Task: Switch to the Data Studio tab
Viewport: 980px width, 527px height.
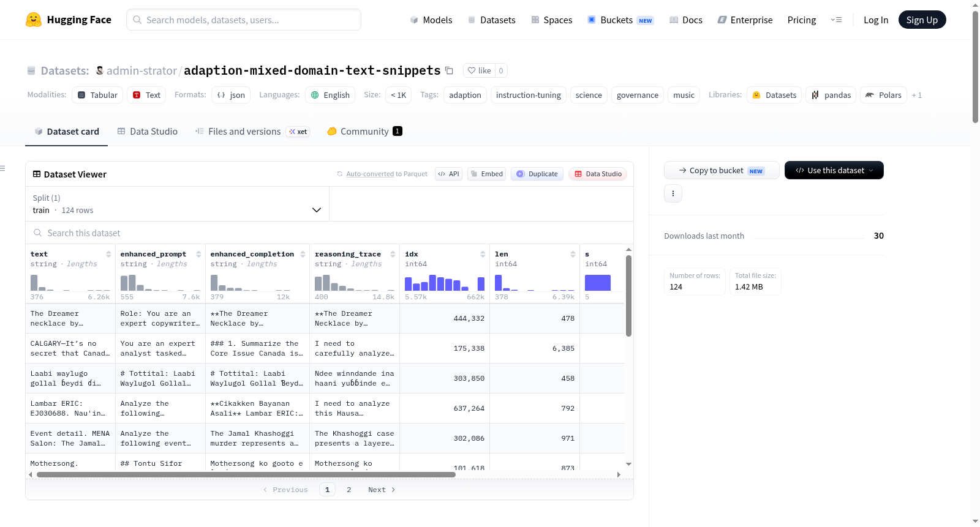Action: (147, 132)
